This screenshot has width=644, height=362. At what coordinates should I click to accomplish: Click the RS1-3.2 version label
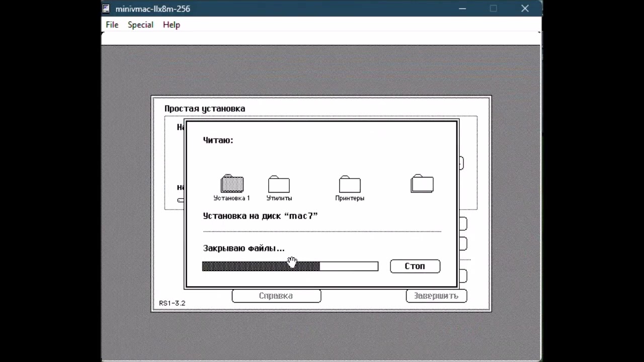pos(172,303)
